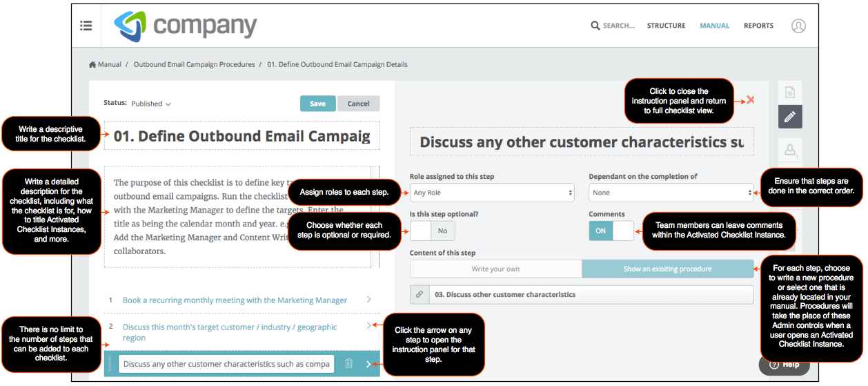Click the Cancel button
The image size is (868, 386).
tap(358, 104)
